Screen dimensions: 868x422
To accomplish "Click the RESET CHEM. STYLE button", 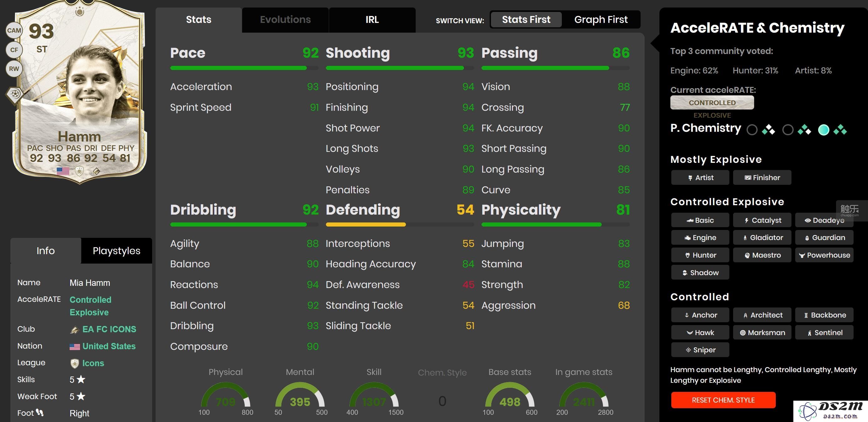I will [x=723, y=400].
